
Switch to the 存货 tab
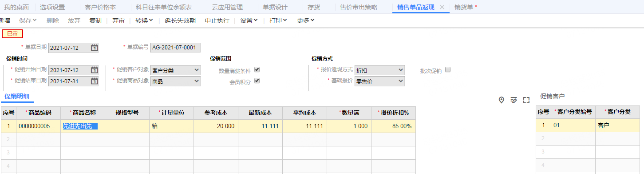point(314,7)
